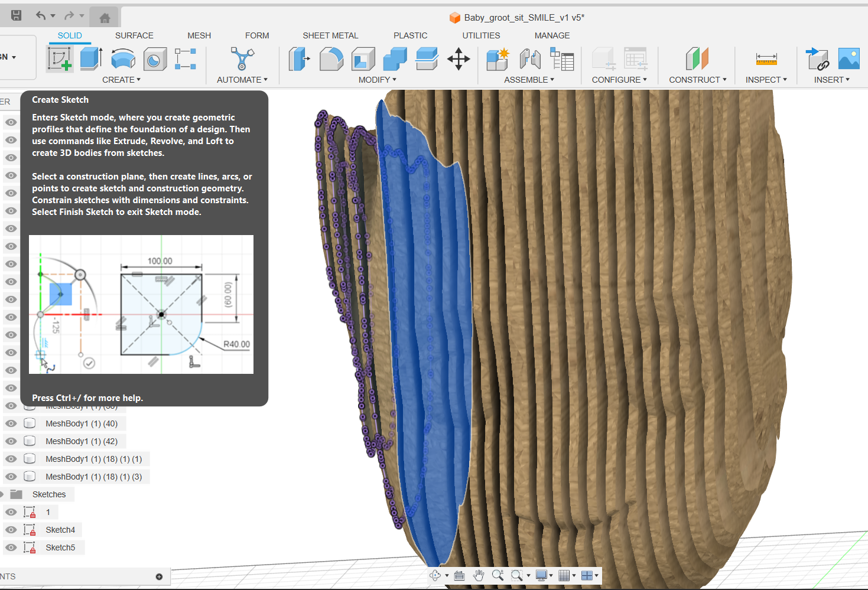Select the Fillet tool
The height and width of the screenshot is (590, 868).
click(331, 59)
